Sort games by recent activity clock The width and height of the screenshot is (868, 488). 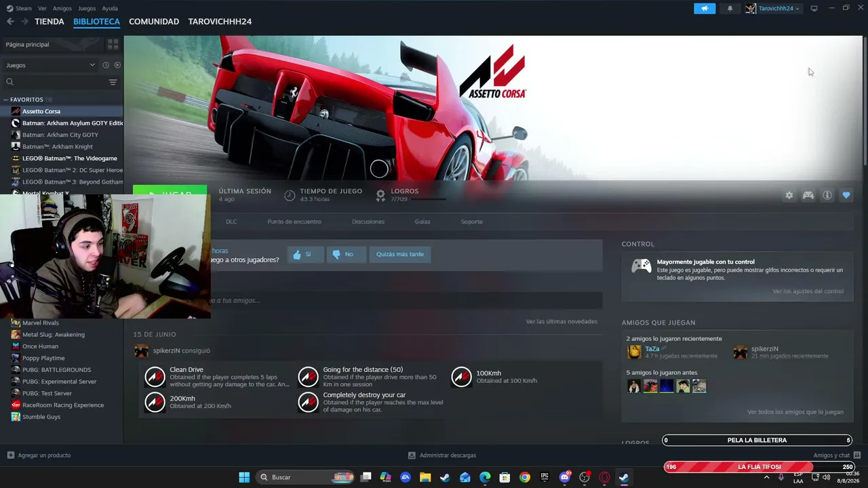[x=106, y=65]
